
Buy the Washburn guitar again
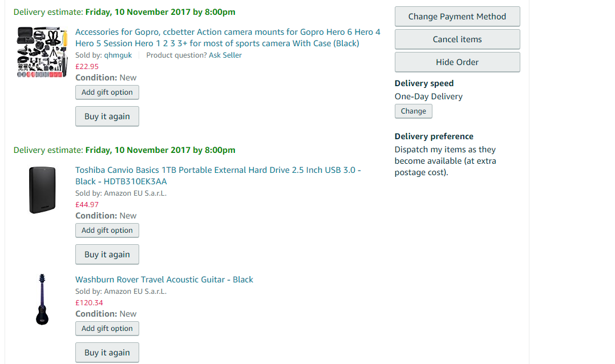[x=107, y=352]
